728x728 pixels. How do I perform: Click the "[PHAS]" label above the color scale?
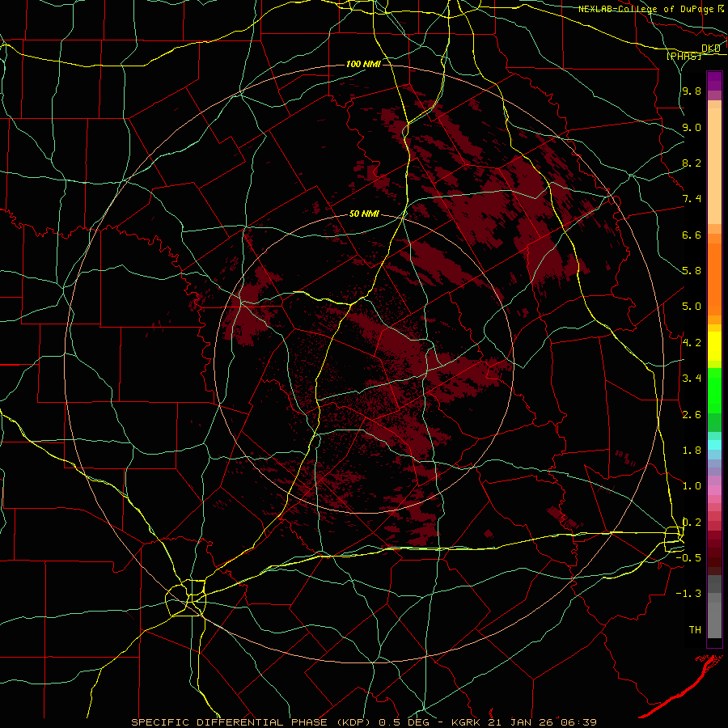tap(684, 56)
